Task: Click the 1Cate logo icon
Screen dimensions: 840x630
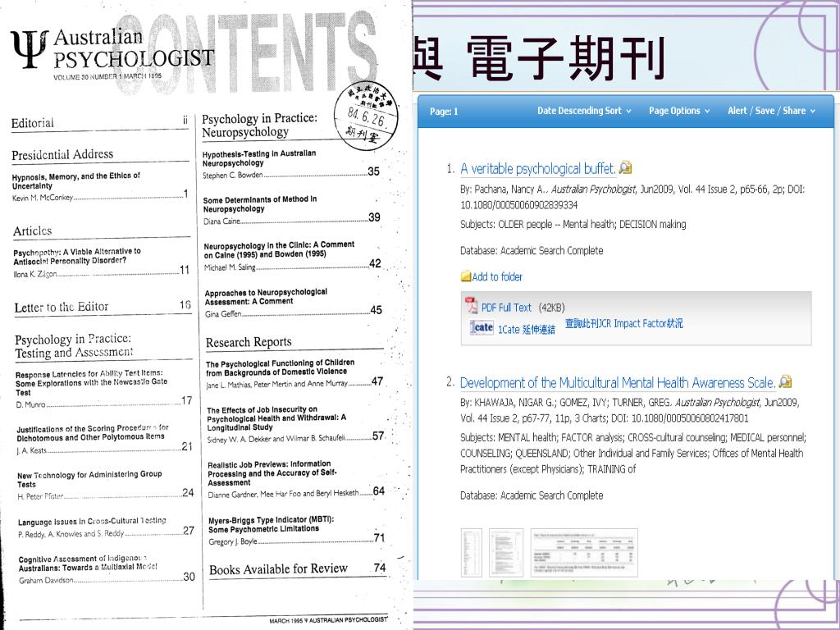Action: (481, 327)
